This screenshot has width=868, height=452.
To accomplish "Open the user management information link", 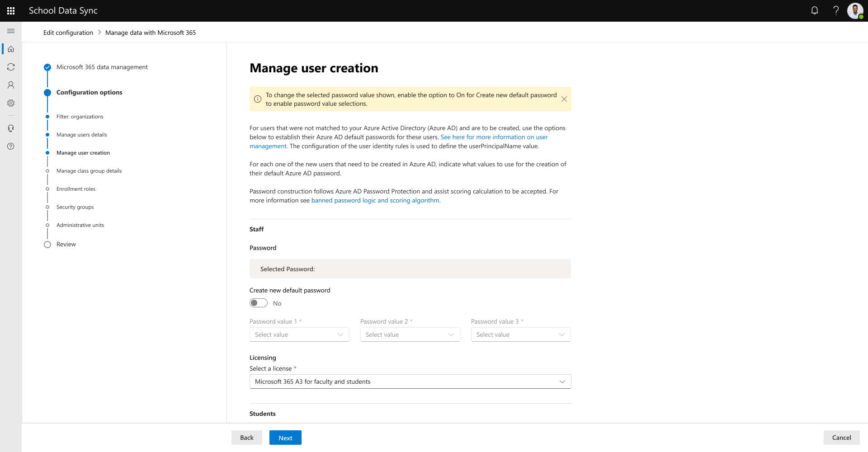I will click(x=494, y=137).
